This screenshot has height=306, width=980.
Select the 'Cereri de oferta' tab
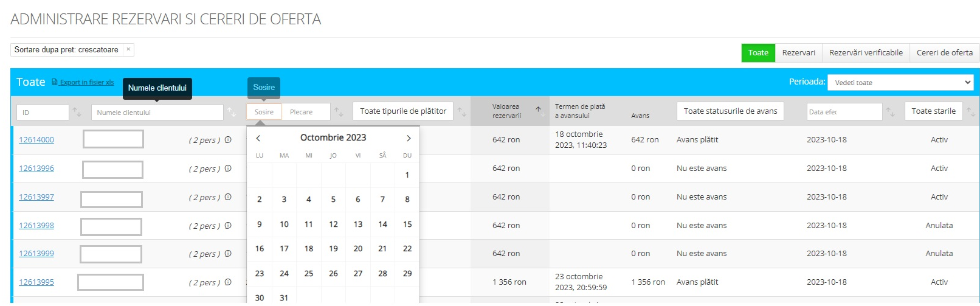point(944,53)
